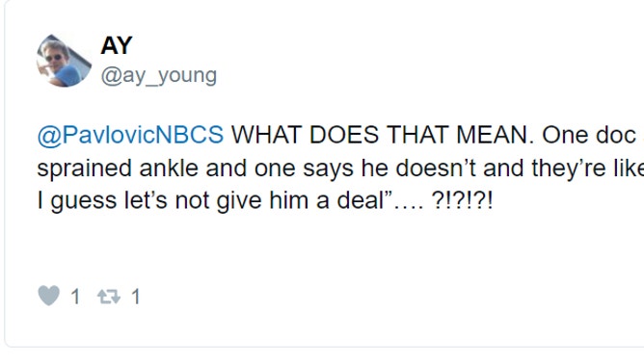Click the display name AY

pyautogui.click(x=117, y=45)
